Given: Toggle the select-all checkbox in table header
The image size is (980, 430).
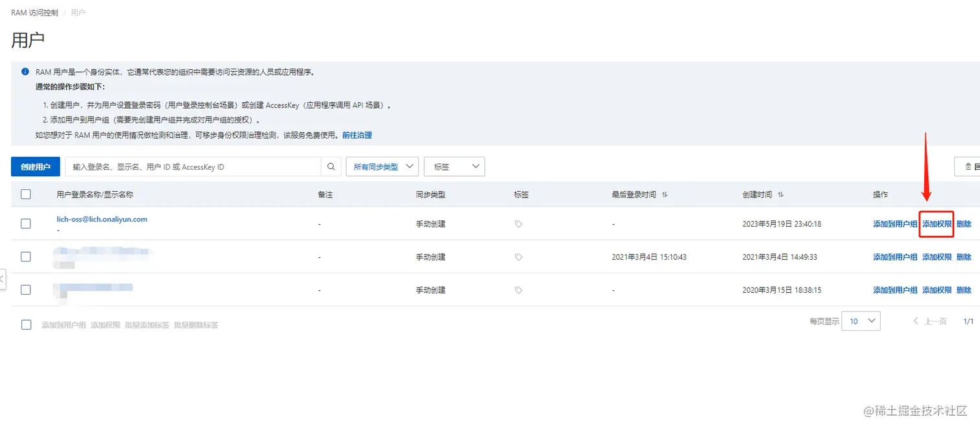Looking at the screenshot, I should coord(26,194).
